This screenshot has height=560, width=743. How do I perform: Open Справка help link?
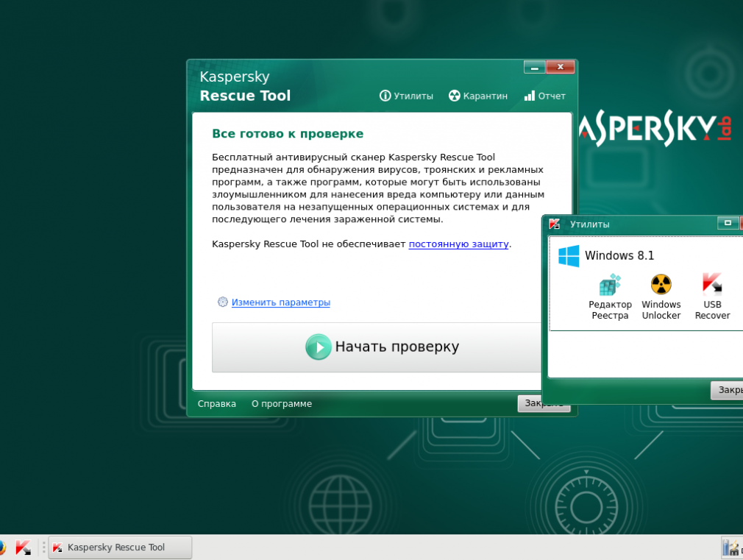click(x=216, y=403)
